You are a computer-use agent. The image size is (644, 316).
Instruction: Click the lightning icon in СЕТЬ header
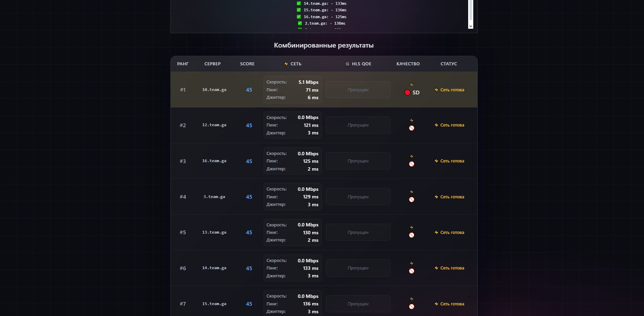(x=286, y=64)
